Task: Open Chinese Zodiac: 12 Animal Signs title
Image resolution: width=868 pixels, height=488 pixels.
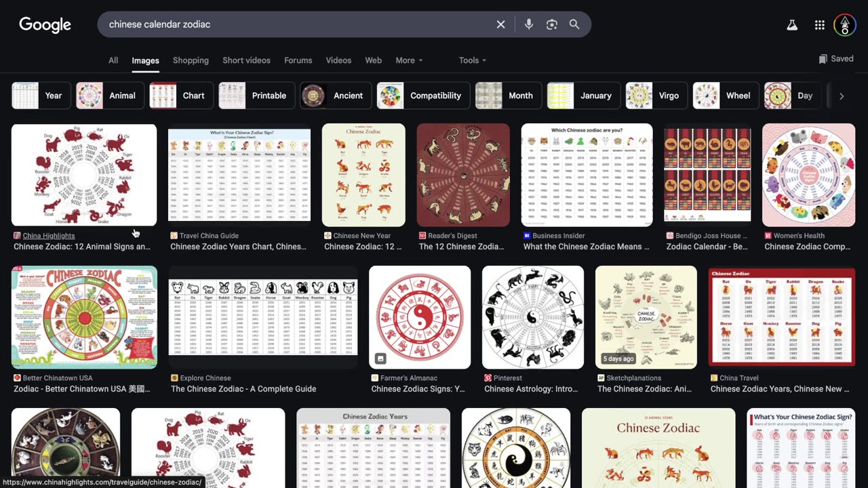Action: pyautogui.click(x=82, y=247)
